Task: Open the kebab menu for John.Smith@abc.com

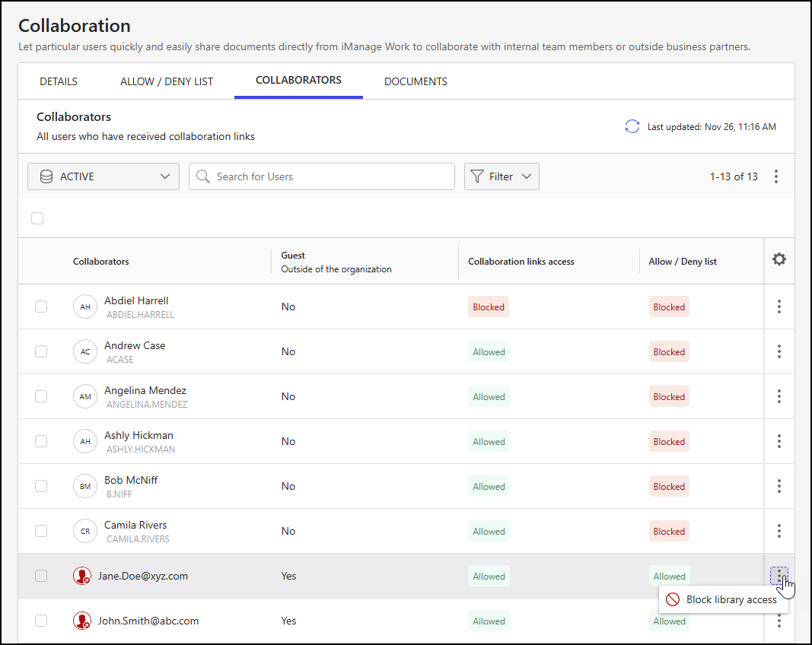Action: point(779,621)
